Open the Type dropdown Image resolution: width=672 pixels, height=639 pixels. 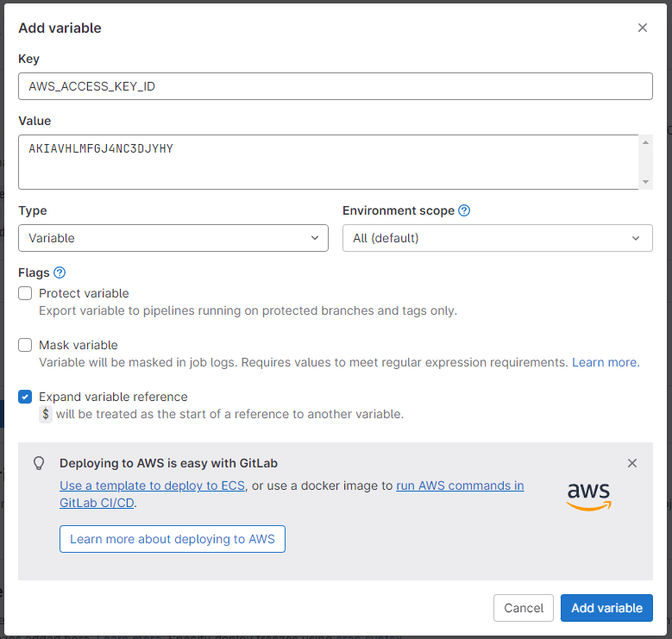pyautogui.click(x=173, y=238)
